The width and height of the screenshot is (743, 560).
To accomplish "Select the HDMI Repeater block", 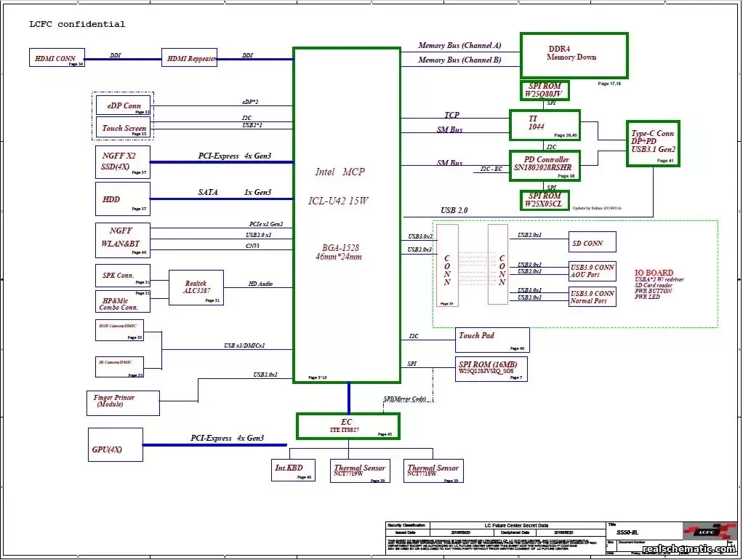I will click(189, 57).
